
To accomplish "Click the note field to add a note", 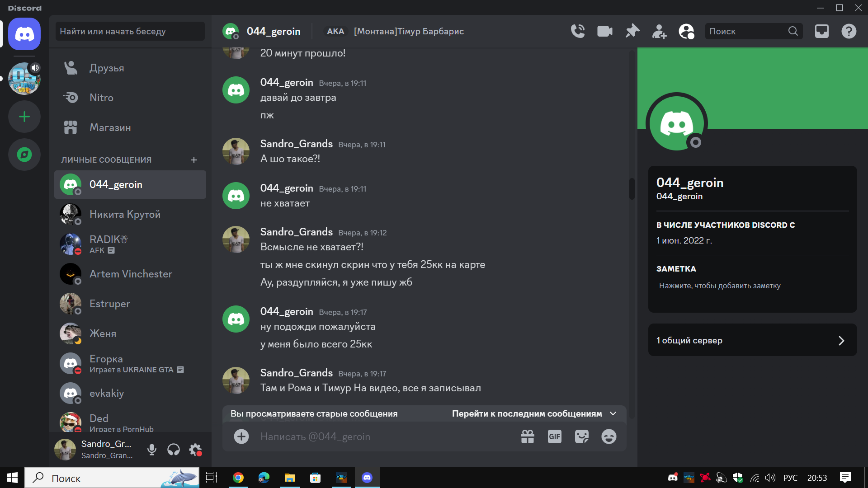I will [x=752, y=286].
